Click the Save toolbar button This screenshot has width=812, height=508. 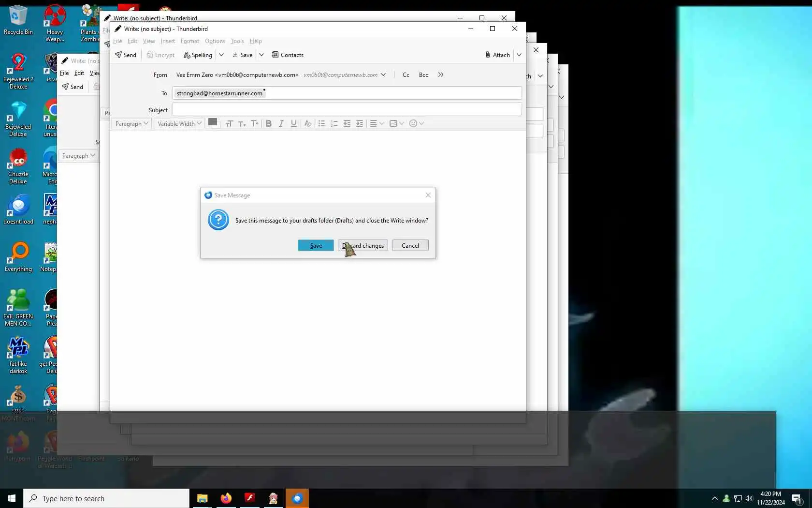(242, 55)
